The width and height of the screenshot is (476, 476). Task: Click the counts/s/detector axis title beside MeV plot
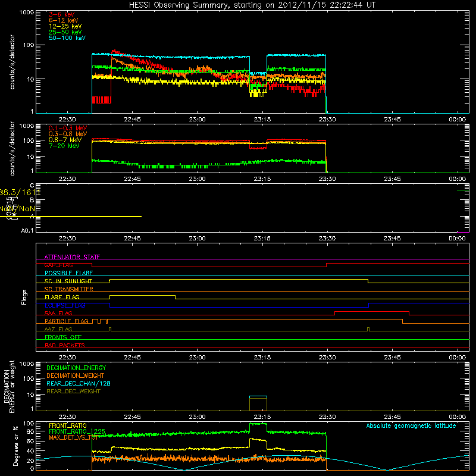click(x=12, y=148)
